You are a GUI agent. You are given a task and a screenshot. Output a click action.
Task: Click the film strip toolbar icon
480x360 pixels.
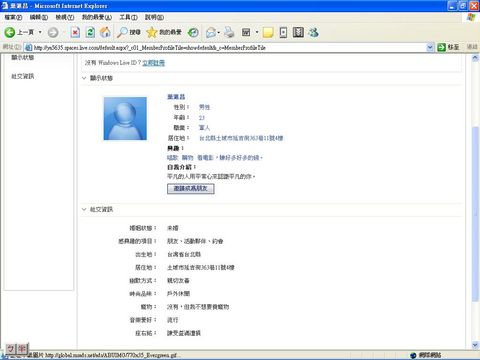pos(298,32)
